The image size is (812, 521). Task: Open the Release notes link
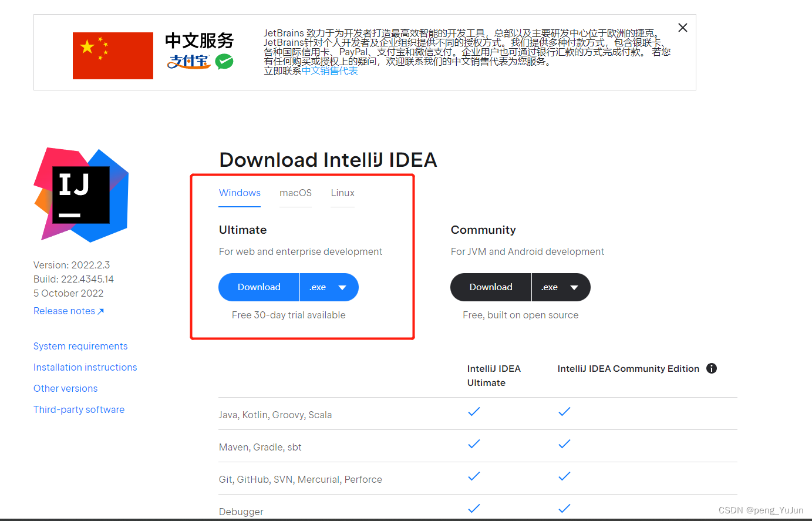[69, 311]
